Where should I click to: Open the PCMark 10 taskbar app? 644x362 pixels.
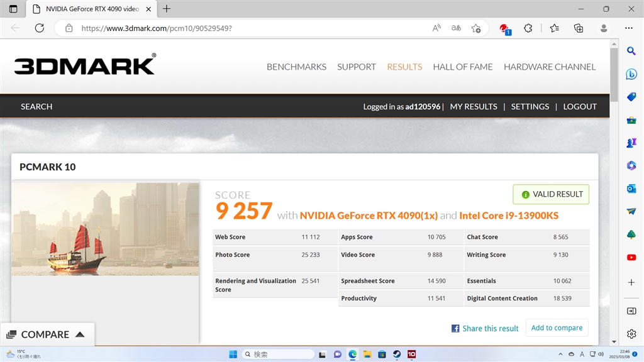tap(411, 354)
